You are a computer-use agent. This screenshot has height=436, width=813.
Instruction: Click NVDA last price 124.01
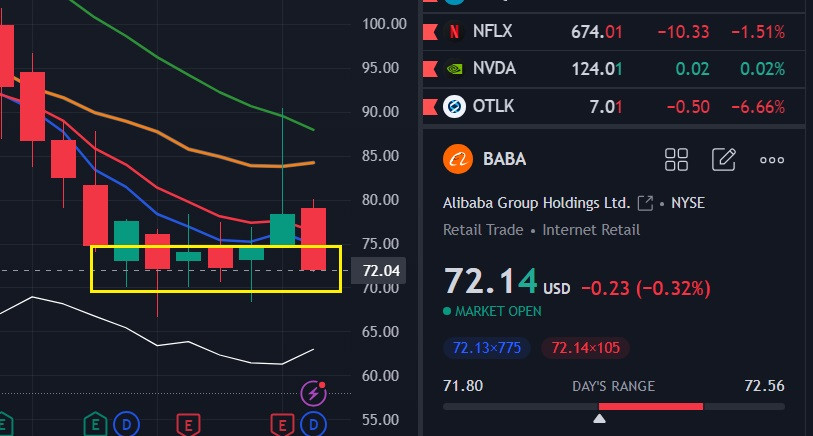click(597, 69)
